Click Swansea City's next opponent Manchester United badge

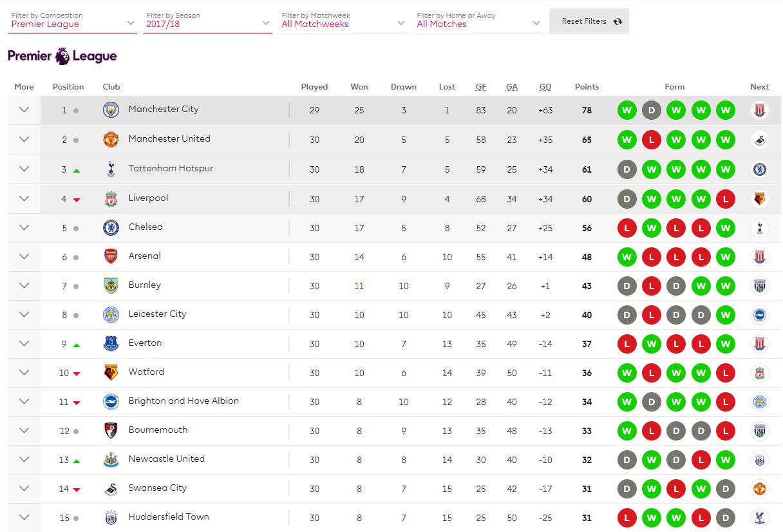760,489
